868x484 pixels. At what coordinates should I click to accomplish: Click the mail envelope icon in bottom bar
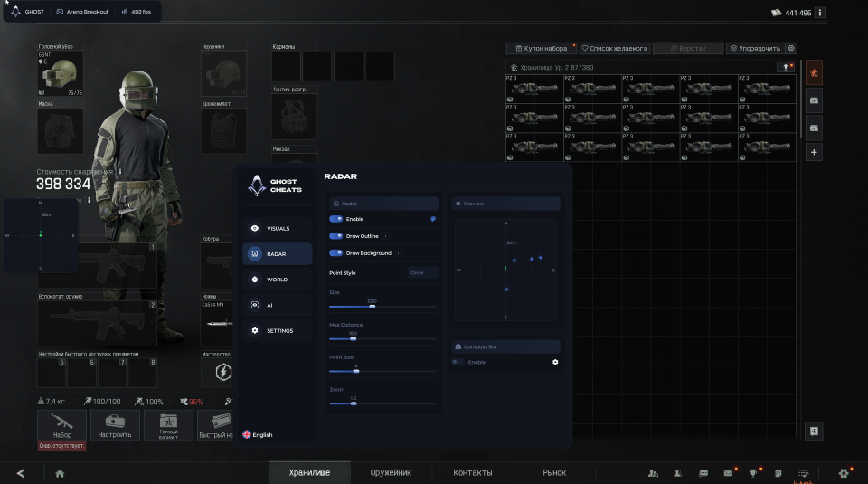click(x=728, y=473)
